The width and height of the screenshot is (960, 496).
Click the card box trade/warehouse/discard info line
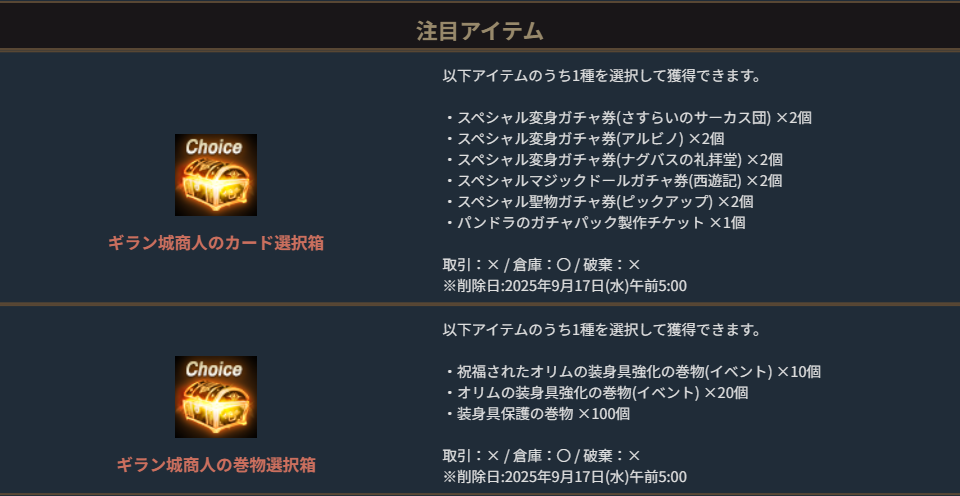click(541, 265)
